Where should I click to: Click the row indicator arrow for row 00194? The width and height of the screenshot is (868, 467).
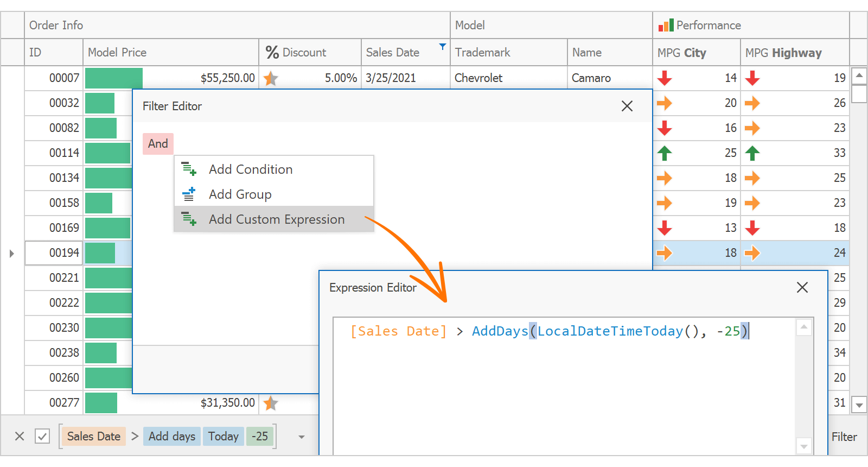[x=12, y=253]
